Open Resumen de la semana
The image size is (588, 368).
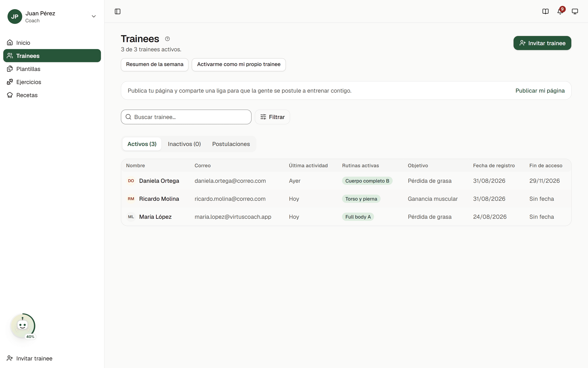(x=155, y=64)
